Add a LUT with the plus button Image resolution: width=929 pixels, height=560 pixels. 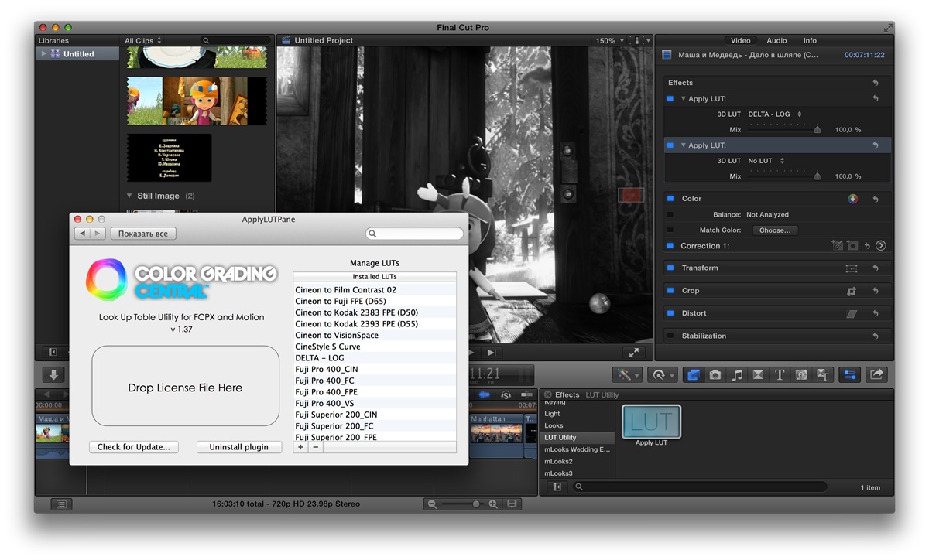(x=300, y=447)
